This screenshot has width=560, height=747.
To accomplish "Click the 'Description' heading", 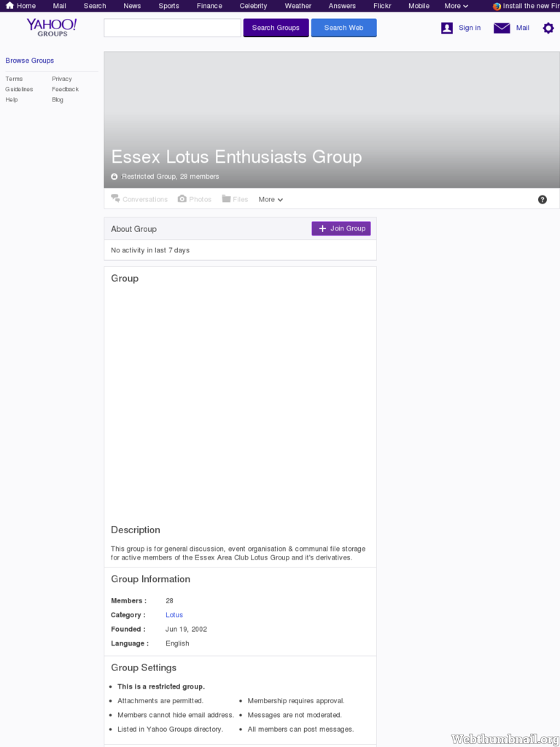I will [136, 530].
